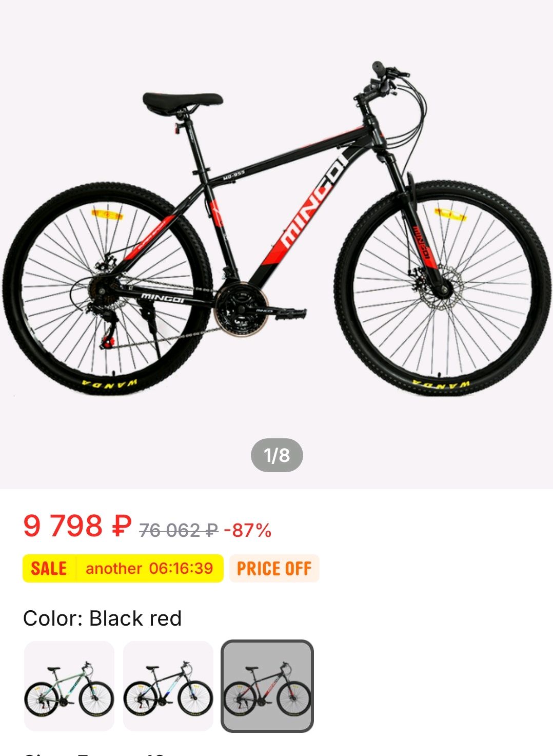Click the yellow SALE label
Image resolution: width=553 pixels, height=756 pixels.
(x=49, y=569)
